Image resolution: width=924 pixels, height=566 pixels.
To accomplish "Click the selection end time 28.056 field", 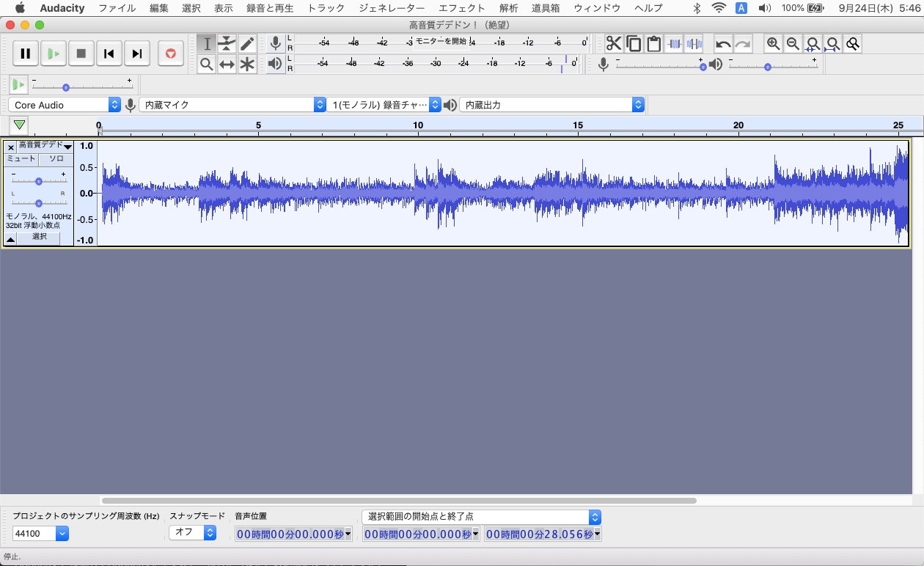I will tap(543, 534).
